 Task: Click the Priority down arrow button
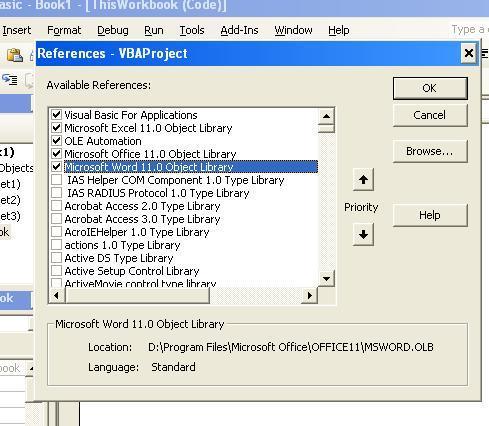(x=363, y=234)
